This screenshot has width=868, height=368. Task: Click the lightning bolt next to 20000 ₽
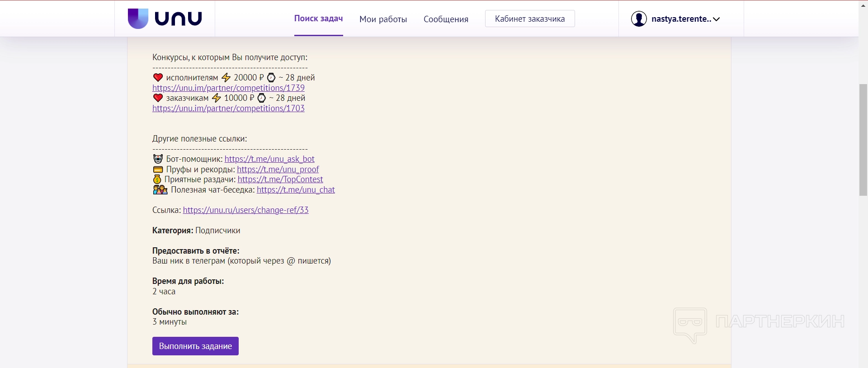pyautogui.click(x=226, y=77)
